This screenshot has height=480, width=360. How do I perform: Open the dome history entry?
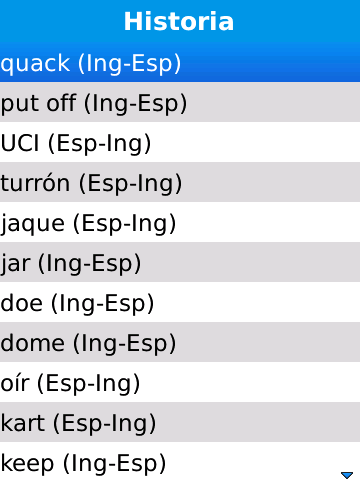click(x=180, y=342)
